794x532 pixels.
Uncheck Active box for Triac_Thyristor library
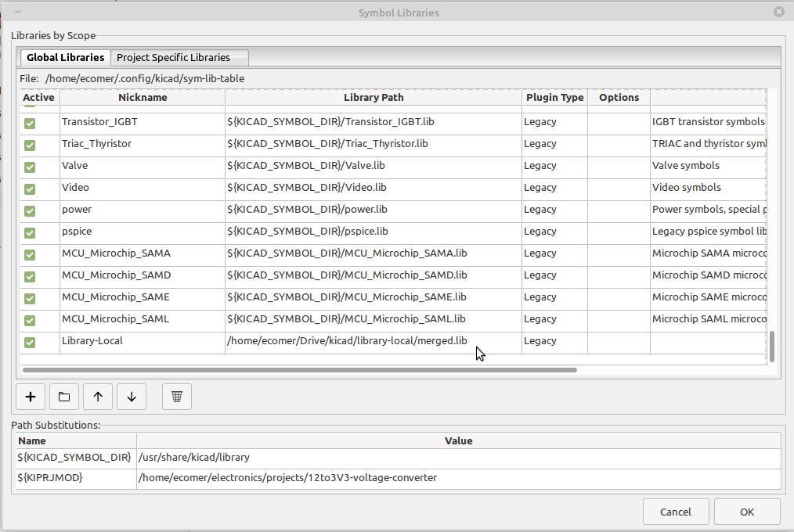[x=30, y=146]
